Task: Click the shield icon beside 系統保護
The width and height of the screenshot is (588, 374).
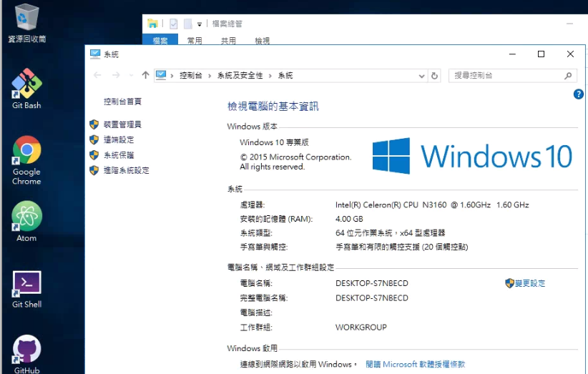Action: [x=94, y=155]
